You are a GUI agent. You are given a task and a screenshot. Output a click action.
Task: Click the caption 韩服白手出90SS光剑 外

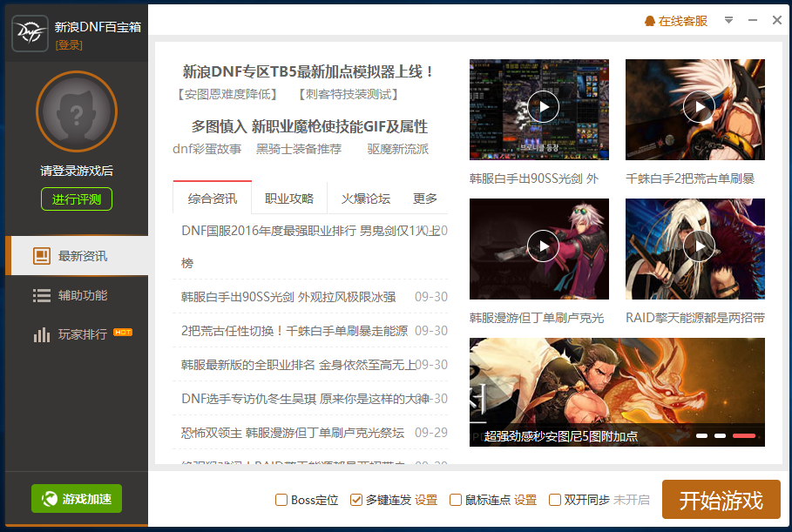[534, 178]
